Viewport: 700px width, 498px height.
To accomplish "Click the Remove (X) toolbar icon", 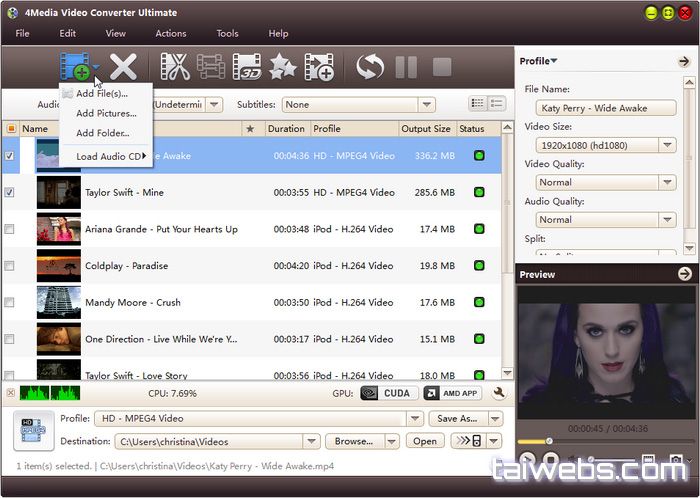I will pos(123,68).
